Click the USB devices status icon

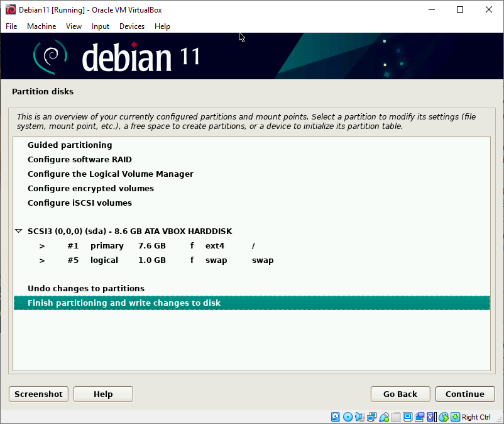pos(384,417)
